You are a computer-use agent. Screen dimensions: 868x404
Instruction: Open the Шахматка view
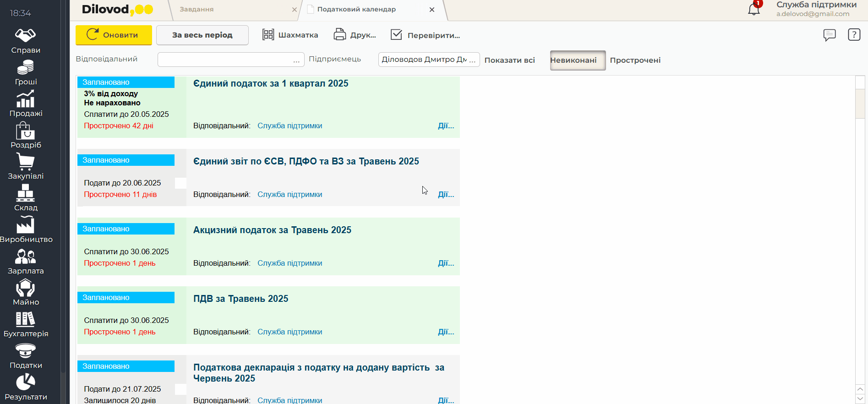coord(290,35)
